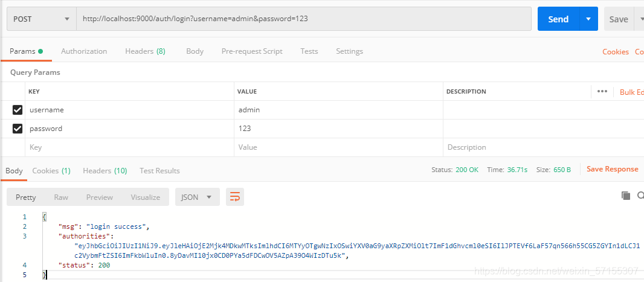Click the empty Value placeholder field
The height and width of the screenshot is (282, 644).
pyautogui.click(x=338, y=147)
